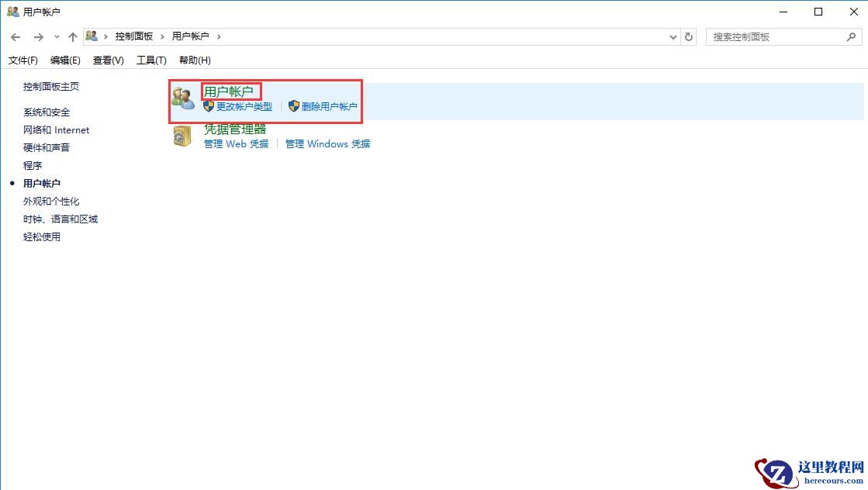Image resolution: width=868 pixels, height=490 pixels.
Task: Open the address bar history dropdown chevron
Action: click(673, 36)
